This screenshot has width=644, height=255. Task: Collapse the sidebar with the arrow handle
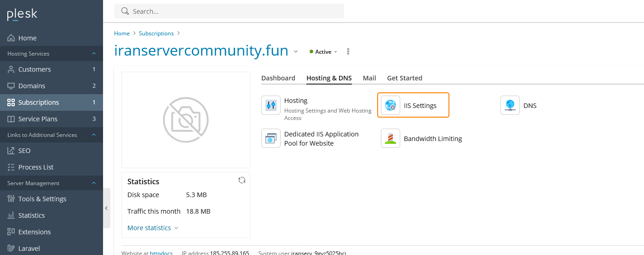(106, 208)
